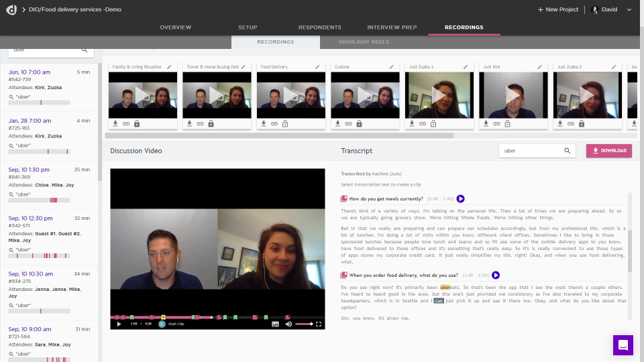Select the Recordings subtab
The width and height of the screenshot is (644, 362).
pos(276,42)
